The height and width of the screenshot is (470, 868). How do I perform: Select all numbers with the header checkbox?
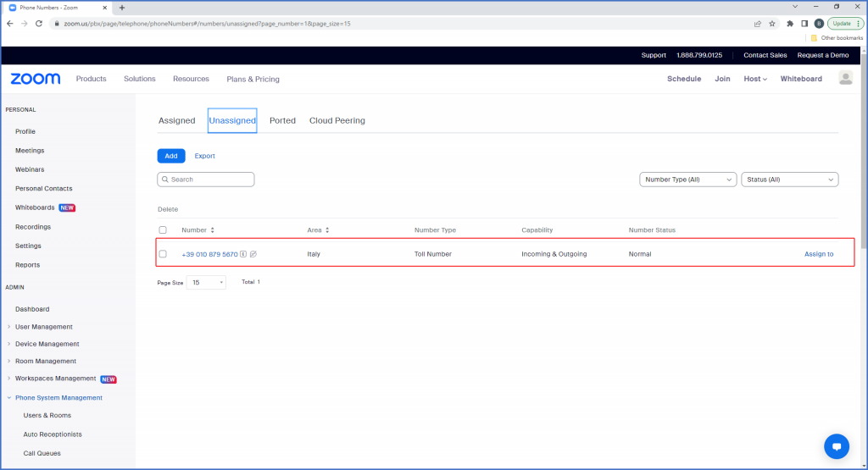[x=163, y=230]
